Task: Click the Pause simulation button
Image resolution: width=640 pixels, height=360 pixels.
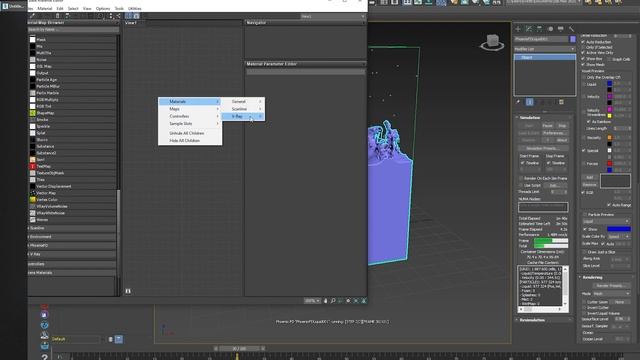Action: click(547, 126)
